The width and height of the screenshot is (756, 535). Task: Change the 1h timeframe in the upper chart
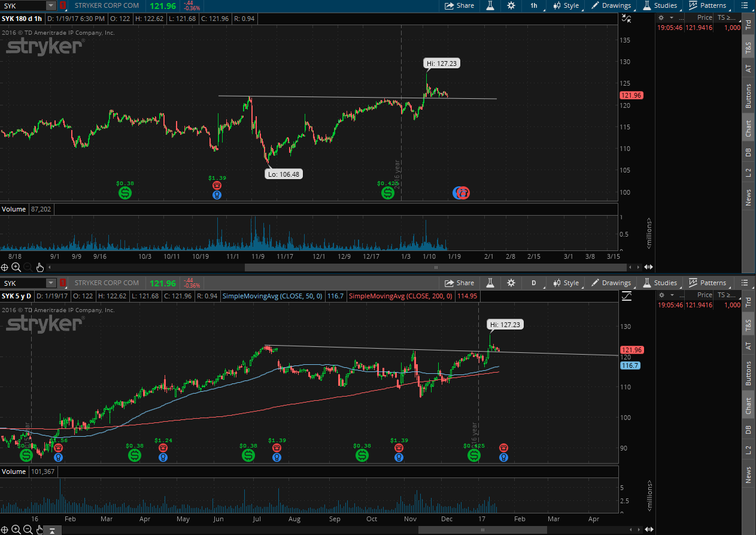pos(533,5)
